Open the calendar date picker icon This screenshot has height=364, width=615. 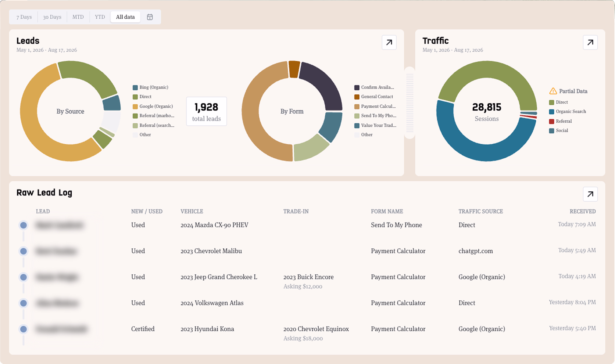point(150,17)
